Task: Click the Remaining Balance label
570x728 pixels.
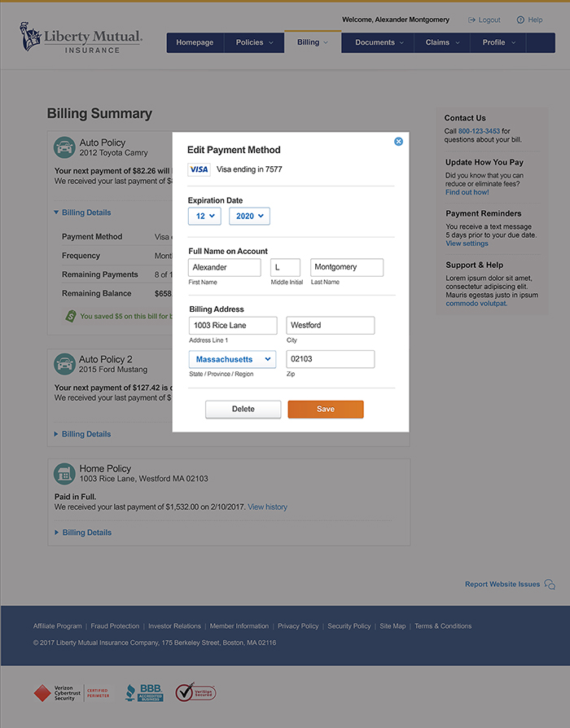Action: tap(97, 293)
